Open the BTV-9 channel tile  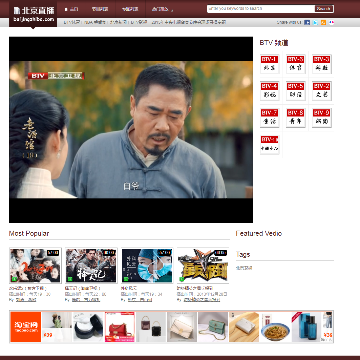pyautogui.click(x=322, y=117)
